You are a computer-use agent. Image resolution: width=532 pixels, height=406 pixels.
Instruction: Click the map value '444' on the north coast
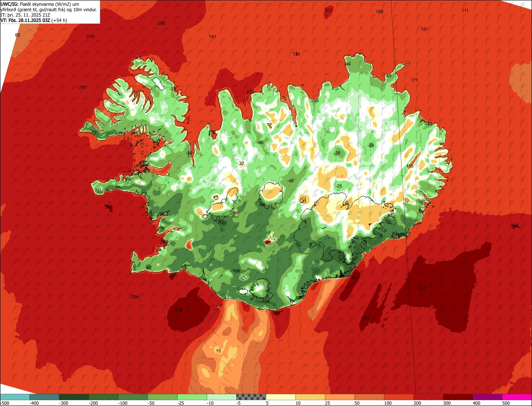[x=347, y=64]
